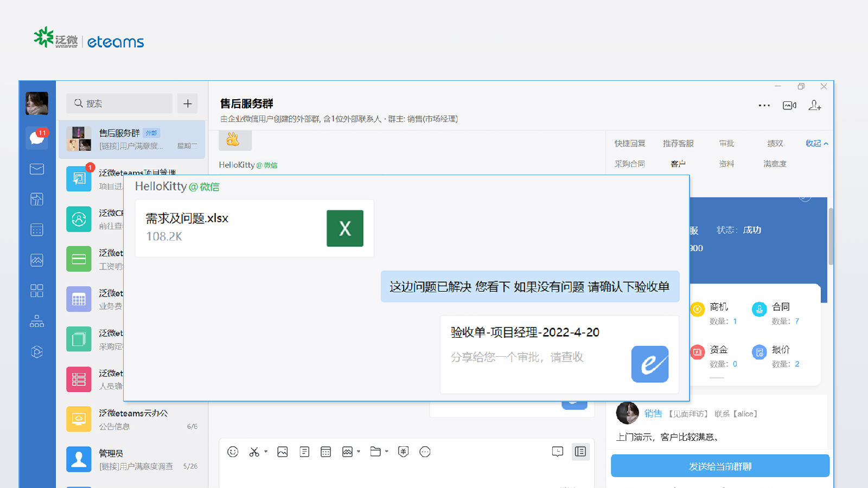Open the 验收单-项目经理-2022-4-20 approval card
868x488 pixels.
tap(559, 354)
